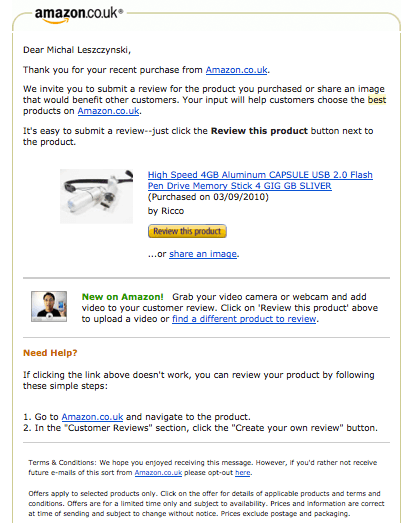Opt out via the here link
415x523 pixels.
tap(243, 473)
